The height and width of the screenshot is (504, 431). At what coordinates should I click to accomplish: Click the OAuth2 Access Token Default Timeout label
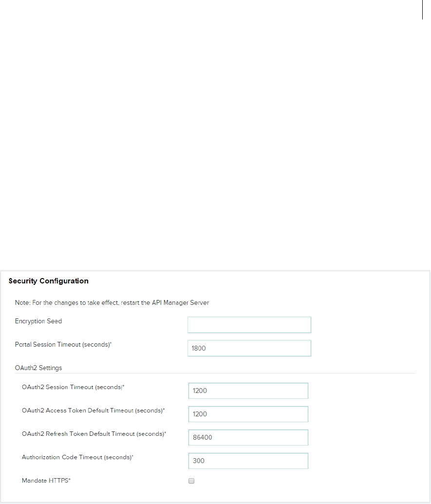(94, 411)
